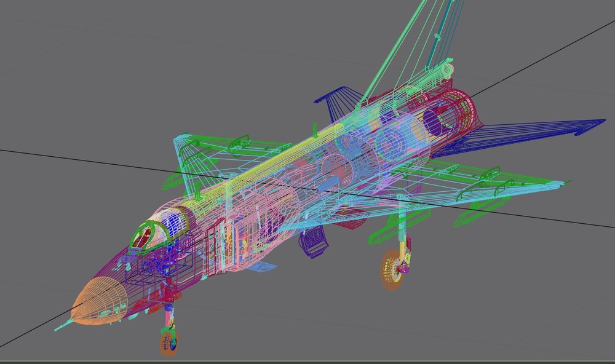This screenshot has width=615, height=364.
Task: Select the dark blue ventral part under fuselage
Action: point(314,241)
